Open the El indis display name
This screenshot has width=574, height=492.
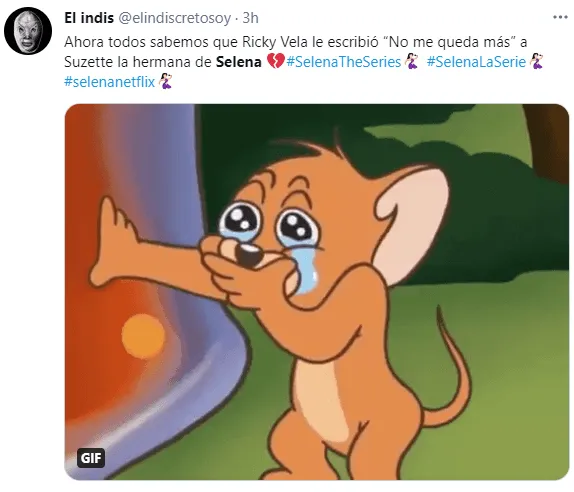point(89,18)
